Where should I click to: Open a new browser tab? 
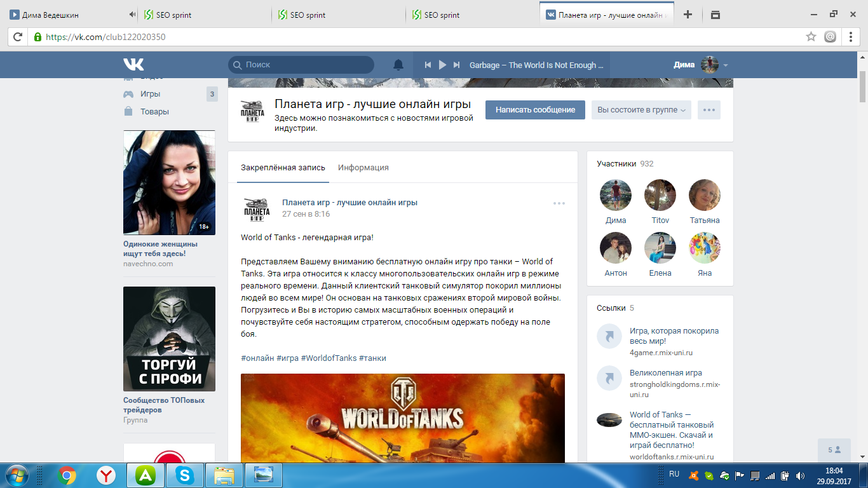[x=688, y=15]
